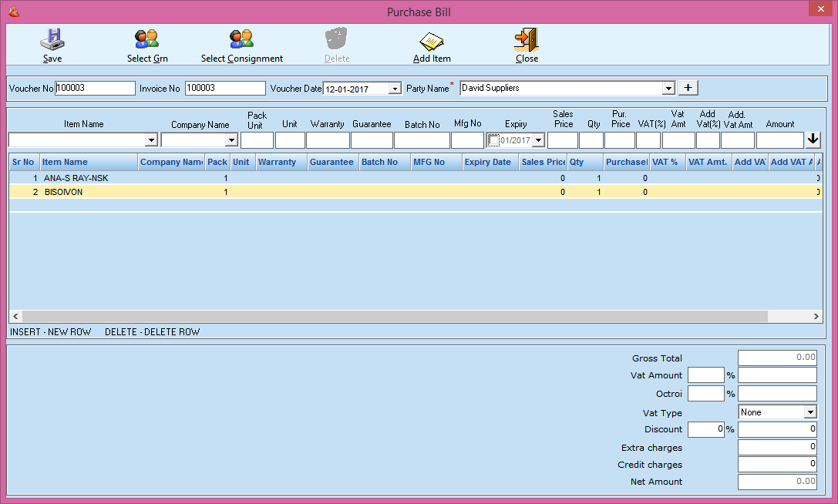838x504 pixels.
Task: Click the Extra charges field
Action: tap(776, 447)
